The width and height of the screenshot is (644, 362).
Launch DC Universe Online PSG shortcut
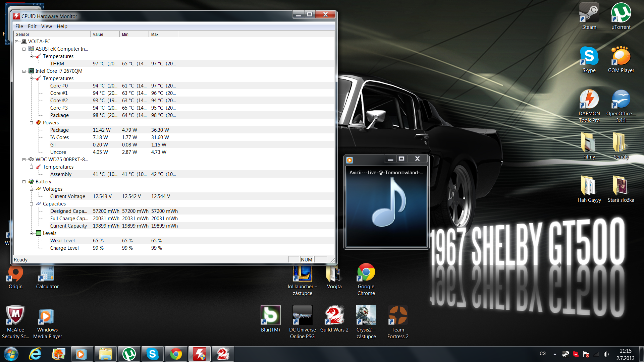click(302, 322)
